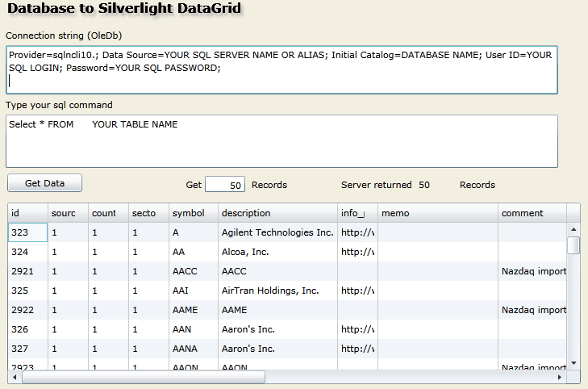This screenshot has width=588, height=389.
Task: Sort by the memo column header
Action: 438,213
